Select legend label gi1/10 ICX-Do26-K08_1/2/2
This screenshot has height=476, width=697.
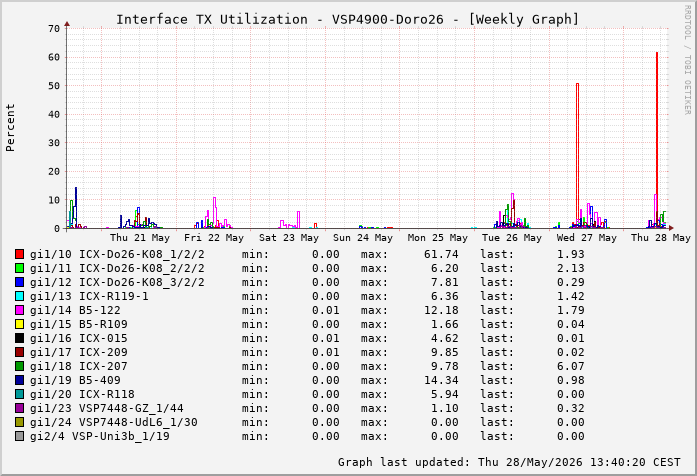117,254
